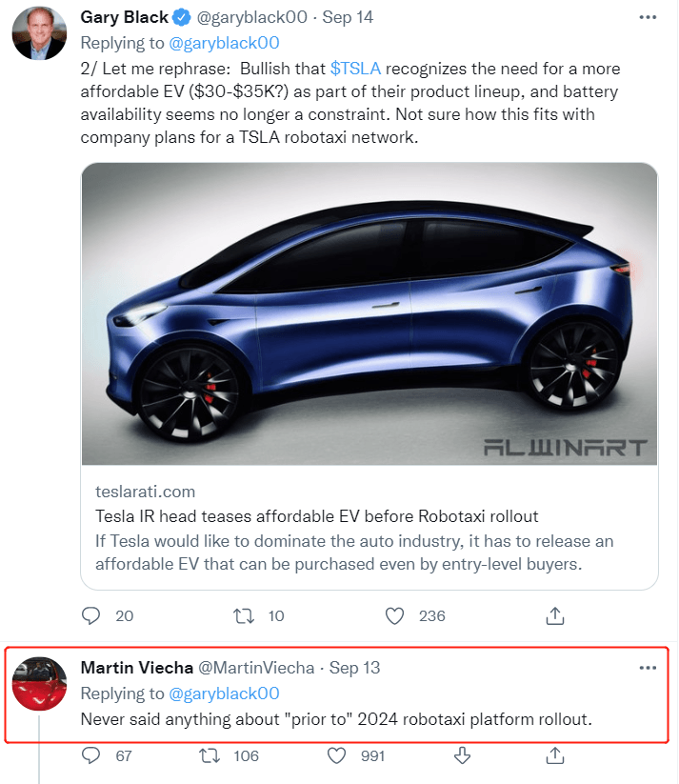Viewport: 679px width, 784px height.
Task: View Gary Black's profile picture
Action: pos(39,33)
